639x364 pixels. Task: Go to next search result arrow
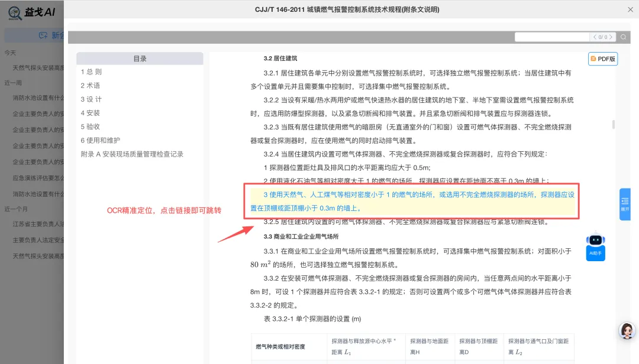[x=611, y=37]
